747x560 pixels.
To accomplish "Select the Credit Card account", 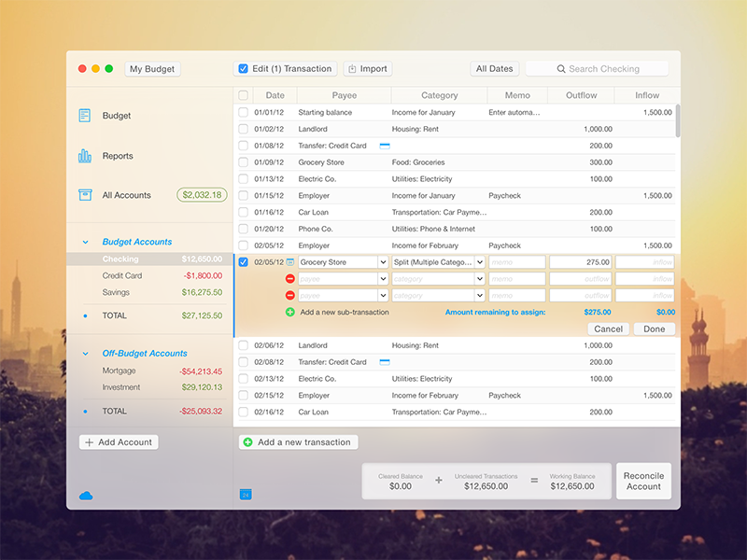I will 122,276.
